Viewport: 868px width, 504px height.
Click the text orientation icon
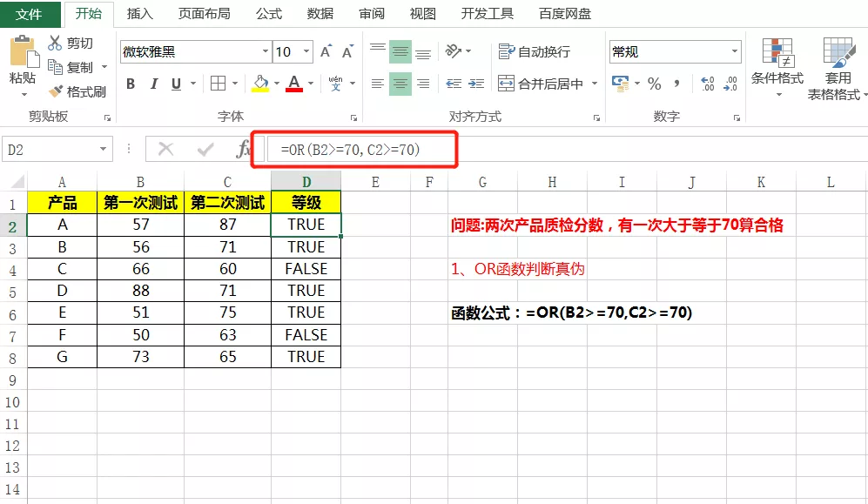[x=453, y=51]
